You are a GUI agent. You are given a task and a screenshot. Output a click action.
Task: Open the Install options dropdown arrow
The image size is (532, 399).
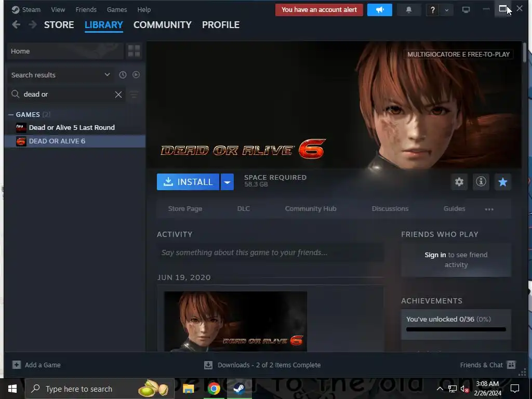point(227,182)
